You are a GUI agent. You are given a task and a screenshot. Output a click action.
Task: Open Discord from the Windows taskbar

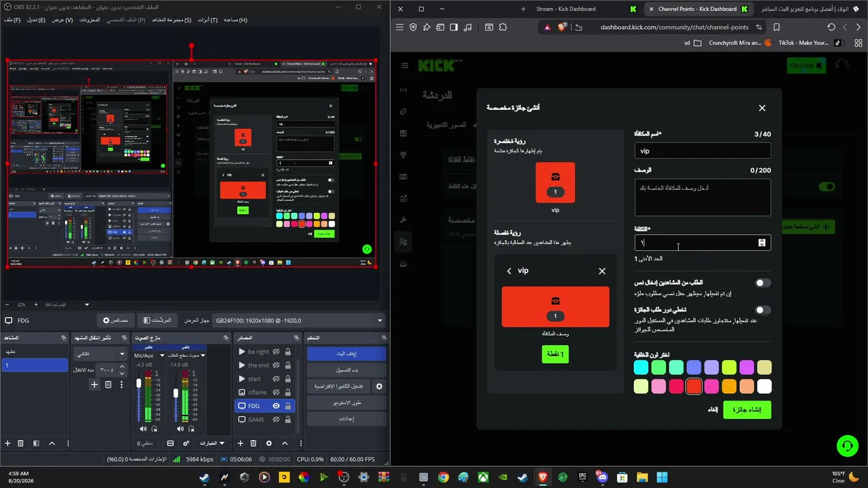[602, 477]
